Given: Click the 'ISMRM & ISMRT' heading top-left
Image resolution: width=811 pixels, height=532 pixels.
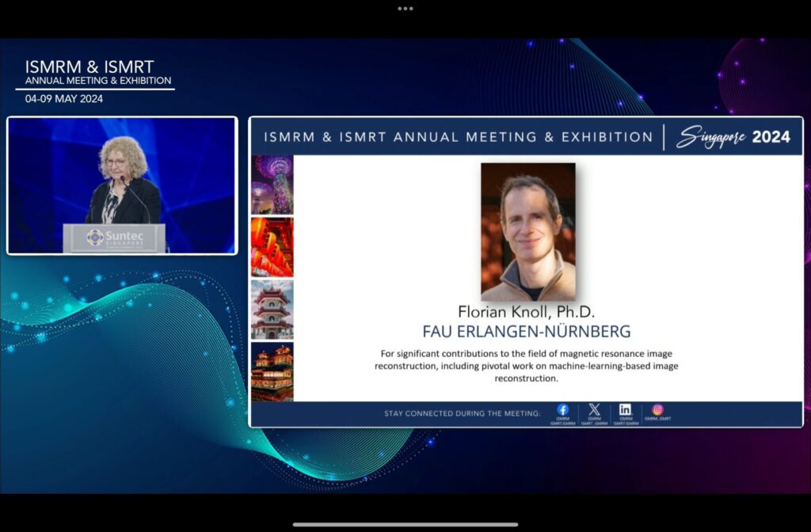Looking at the screenshot, I should click(x=89, y=66).
